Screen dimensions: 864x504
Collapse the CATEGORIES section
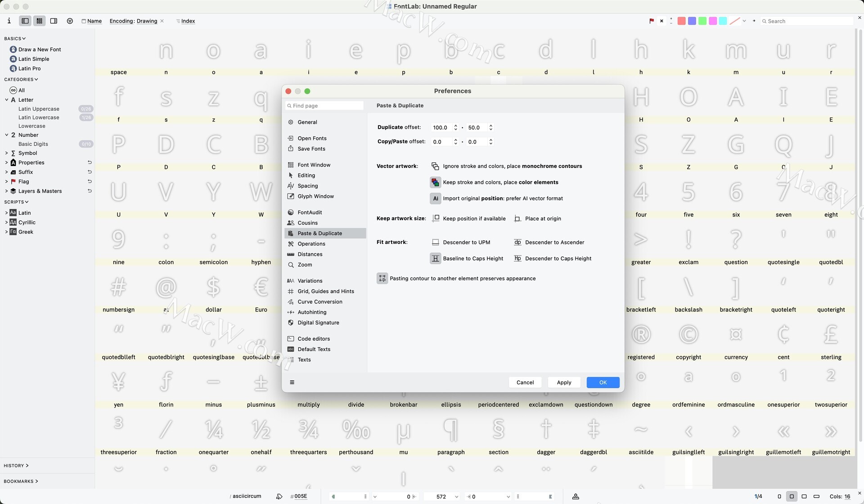(x=21, y=80)
